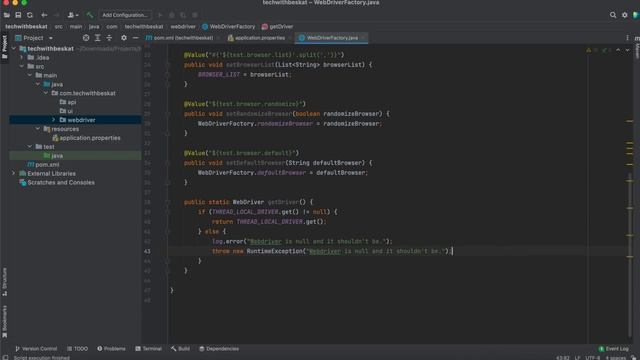
Task: Toggle the Project tool window stripe button
Action: [4, 47]
